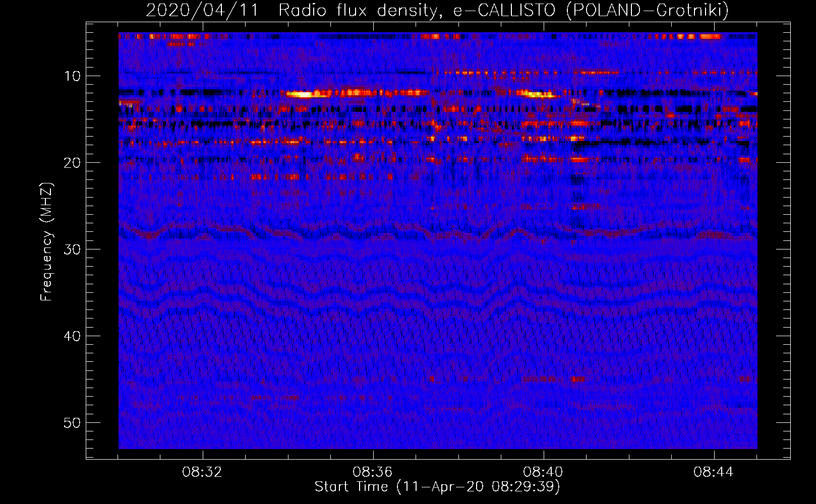Click the plot title "2020/04/11 Radio flux density, e-CALLISTO (POLAND-Grotniki)"
Image resolution: width=816 pixels, height=504 pixels.
point(437,10)
